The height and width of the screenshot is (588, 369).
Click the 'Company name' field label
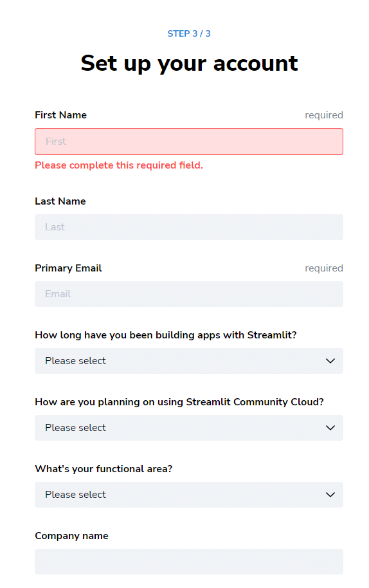pyautogui.click(x=71, y=535)
